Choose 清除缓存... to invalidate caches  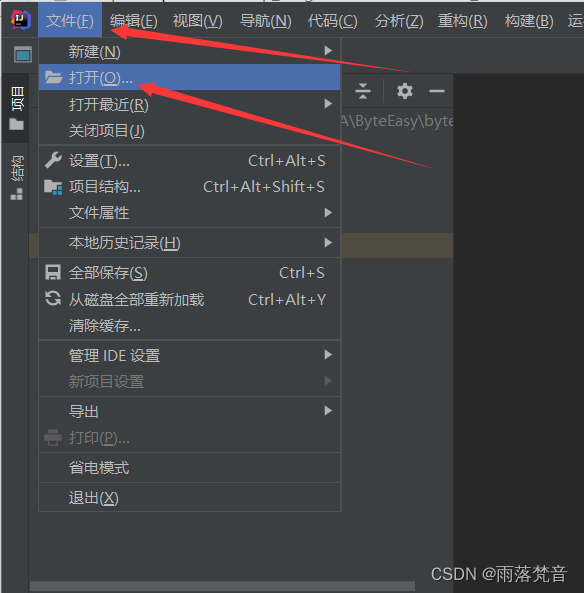tap(189, 326)
